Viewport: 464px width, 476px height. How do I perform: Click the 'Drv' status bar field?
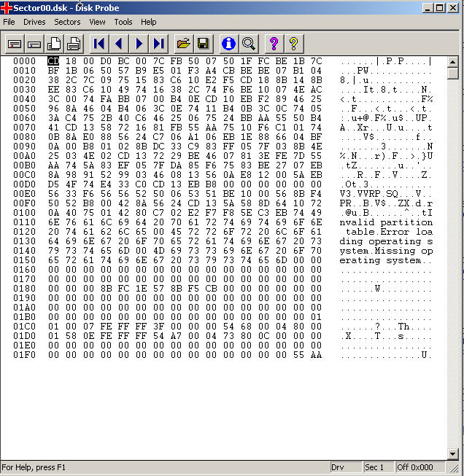(x=345, y=467)
